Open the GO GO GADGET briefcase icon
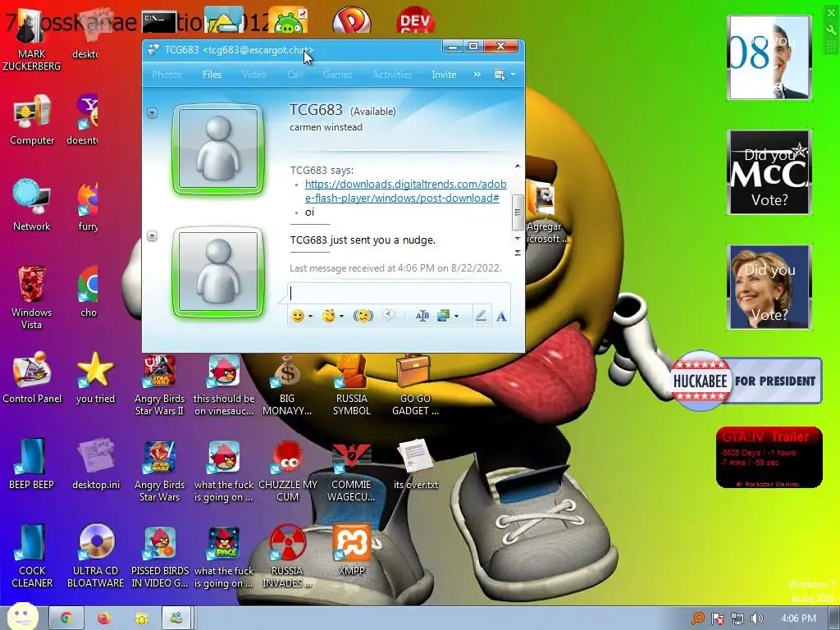The width and height of the screenshot is (840, 630). coord(415,384)
